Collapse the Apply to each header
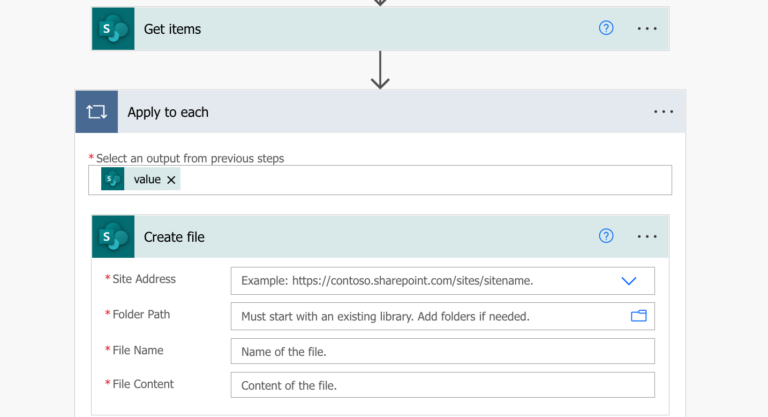Screen dimensions: 768x417 (x=382, y=112)
